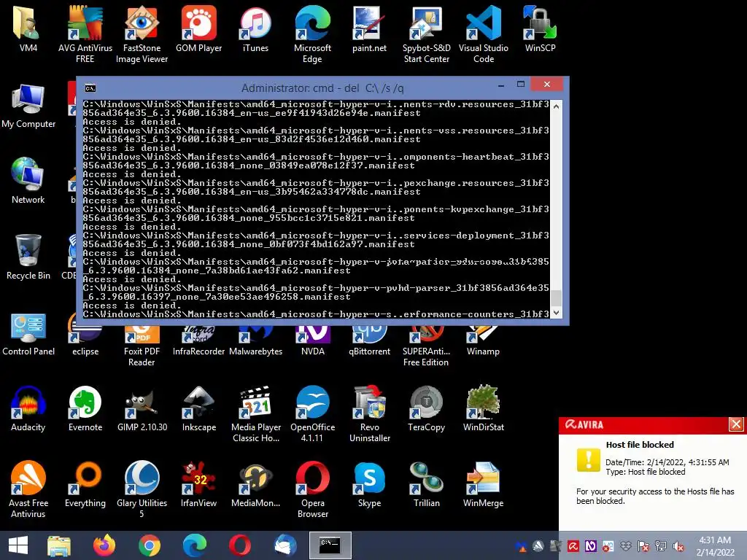
Task: Open paint.net desktop shortcut
Action: click(369, 28)
